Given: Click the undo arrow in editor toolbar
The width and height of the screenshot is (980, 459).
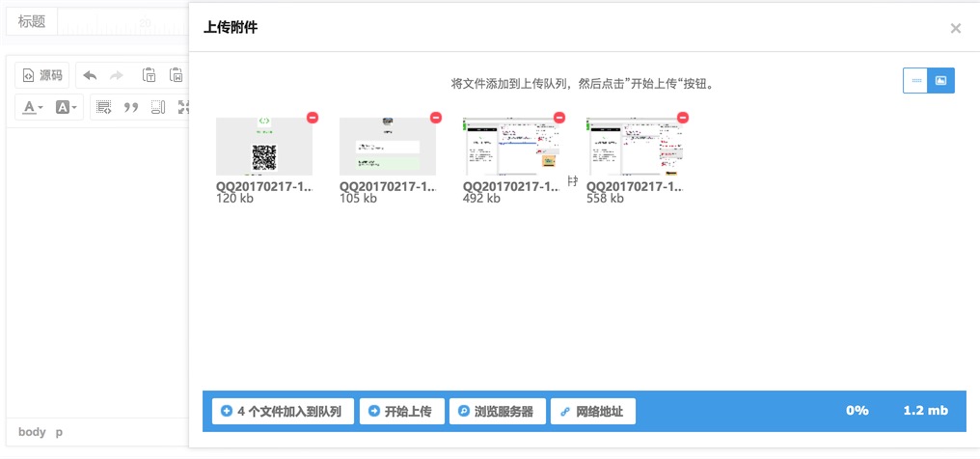Looking at the screenshot, I should [x=90, y=75].
